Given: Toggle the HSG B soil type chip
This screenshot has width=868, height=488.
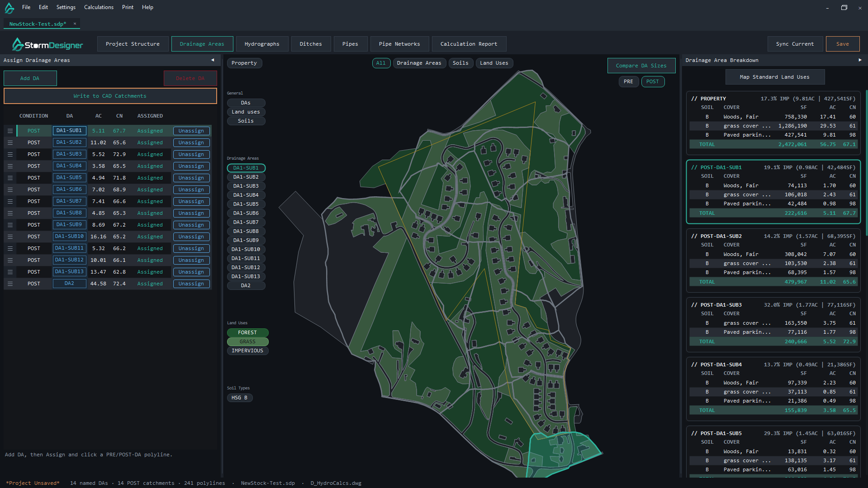Looking at the screenshot, I should click(x=239, y=398).
